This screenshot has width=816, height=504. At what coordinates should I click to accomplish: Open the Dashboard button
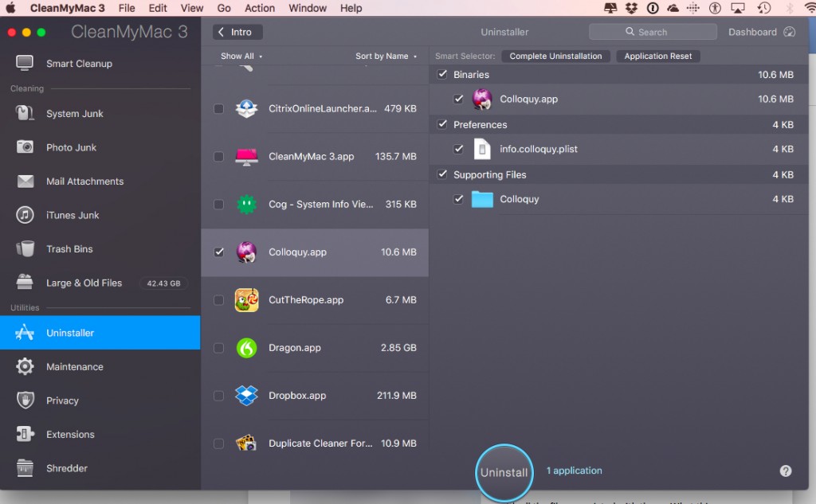761,32
